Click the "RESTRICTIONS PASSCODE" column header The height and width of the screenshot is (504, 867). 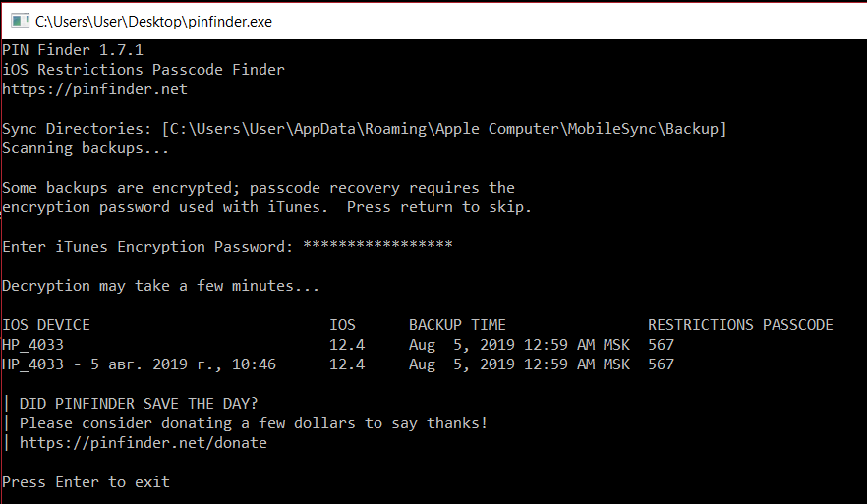[x=740, y=325]
